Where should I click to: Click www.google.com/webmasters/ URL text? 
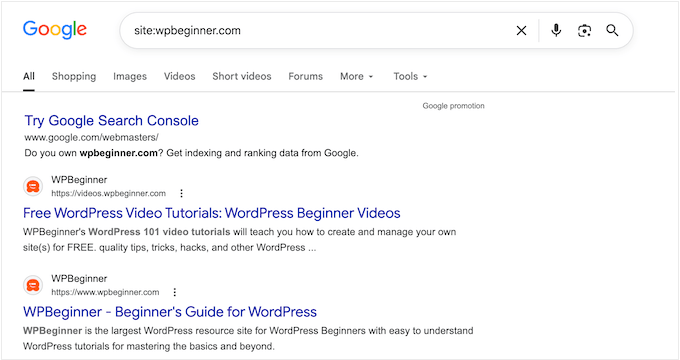tap(92, 137)
